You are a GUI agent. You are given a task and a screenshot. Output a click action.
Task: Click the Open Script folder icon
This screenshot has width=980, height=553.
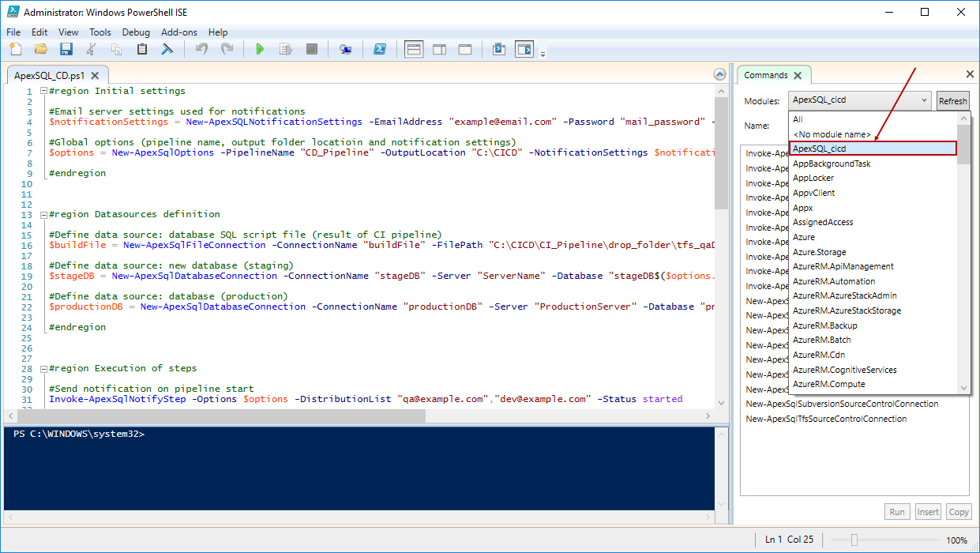40,49
